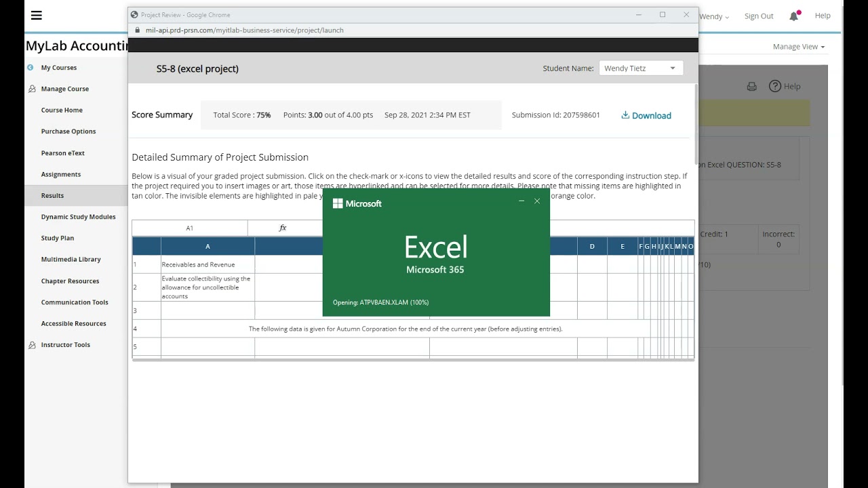Viewport: 868px width, 488px height.
Task: Click cell 'Receivables and Revenue'
Action: point(208,264)
